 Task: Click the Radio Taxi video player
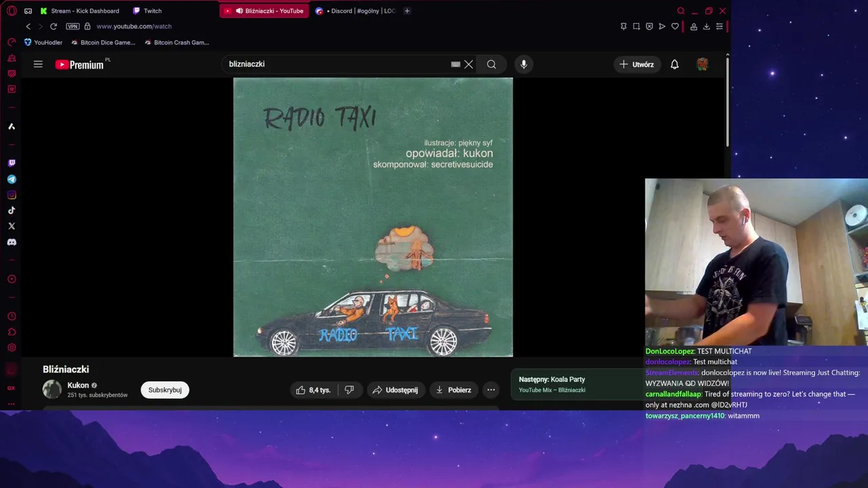[373, 217]
